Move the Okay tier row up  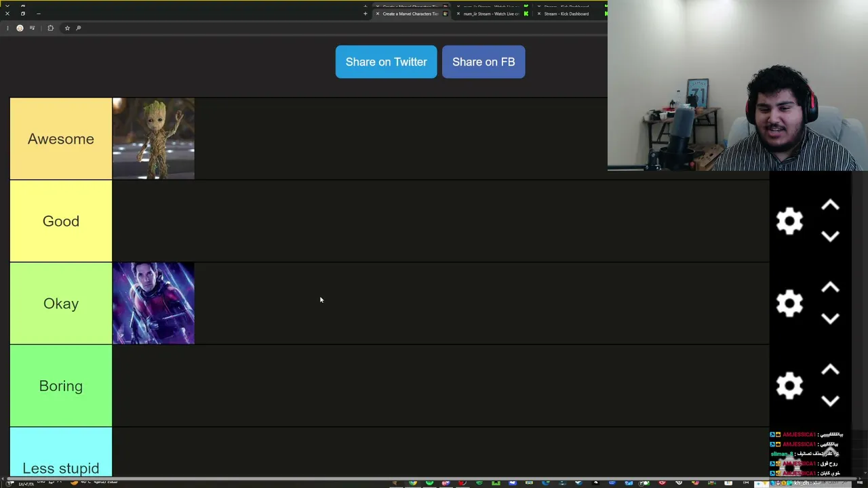pos(830,287)
